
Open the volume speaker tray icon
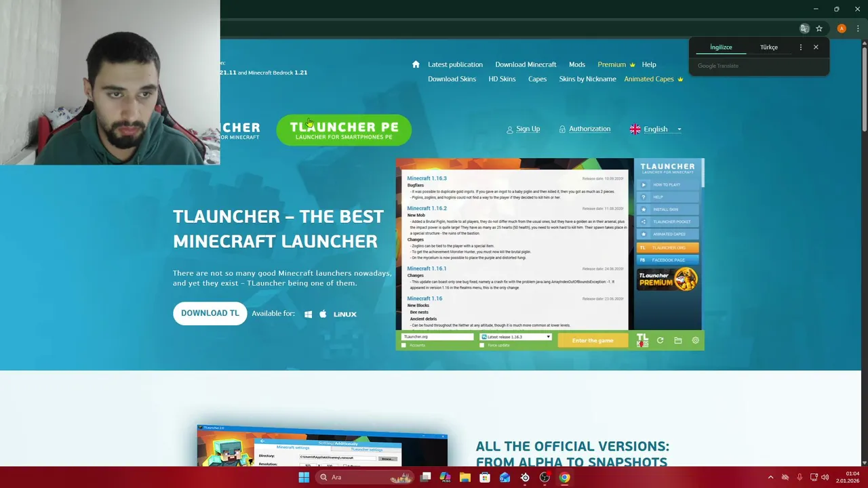coord(825,477)
